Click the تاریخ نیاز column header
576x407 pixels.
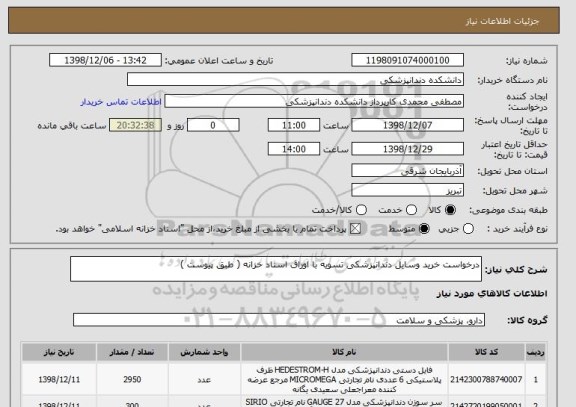(59, 352)
